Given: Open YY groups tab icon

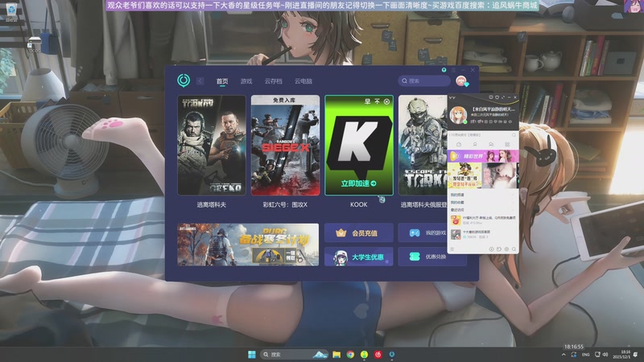Looking at the screenshot, I should (x=491, y=145).
